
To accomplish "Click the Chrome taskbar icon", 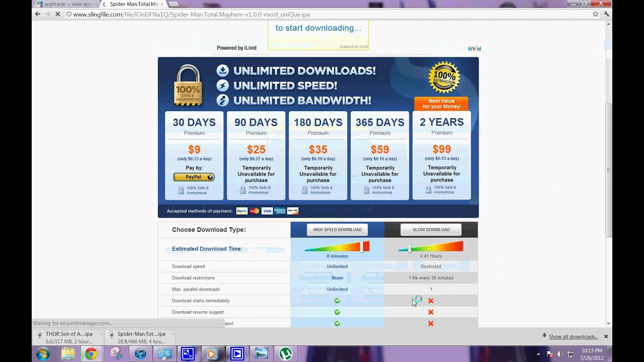I will point(91,354).
